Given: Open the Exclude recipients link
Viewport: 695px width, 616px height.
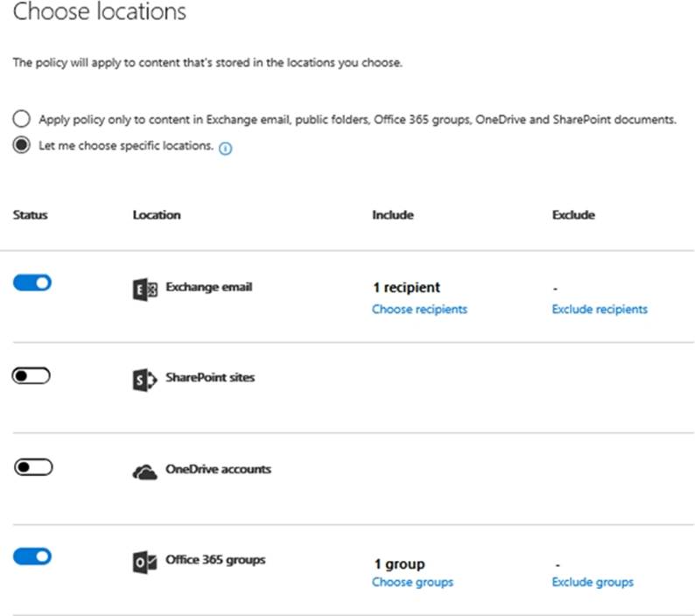Looking at the screenshot, I should (600, 309).
